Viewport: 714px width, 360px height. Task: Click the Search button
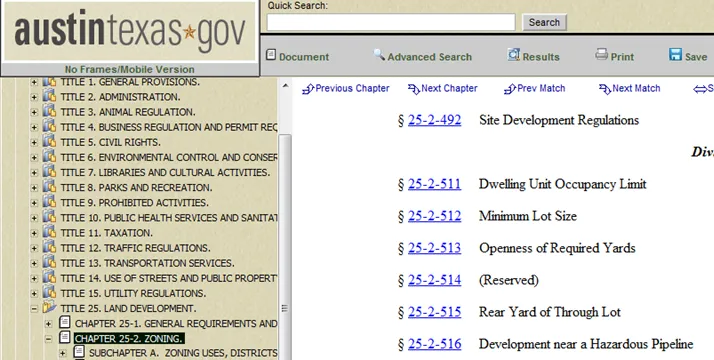click(544, 22)
